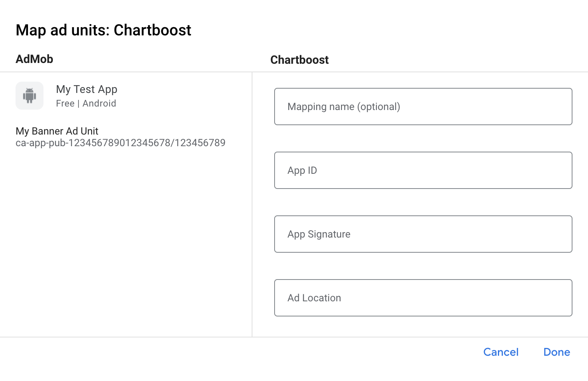This screenshot has width=588, height=381.
Task: Tap the Ad Location placeholder text
Action: point(314,298)
